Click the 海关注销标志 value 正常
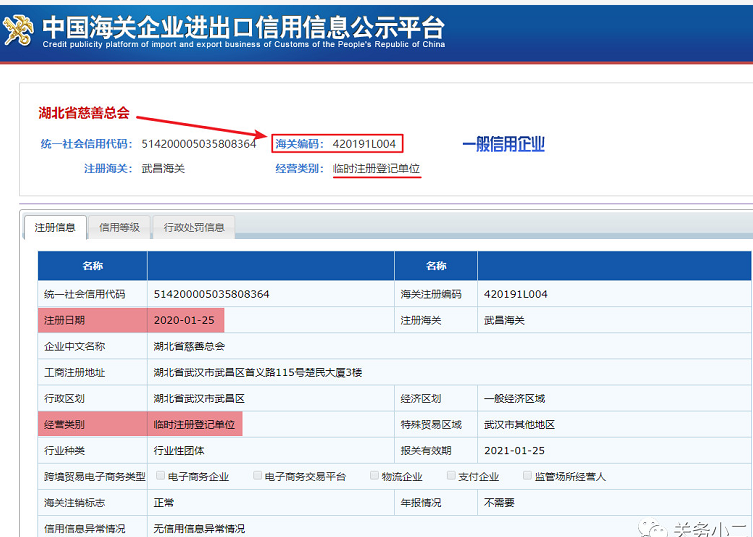The image size is (753, 537). coord(164,503)
